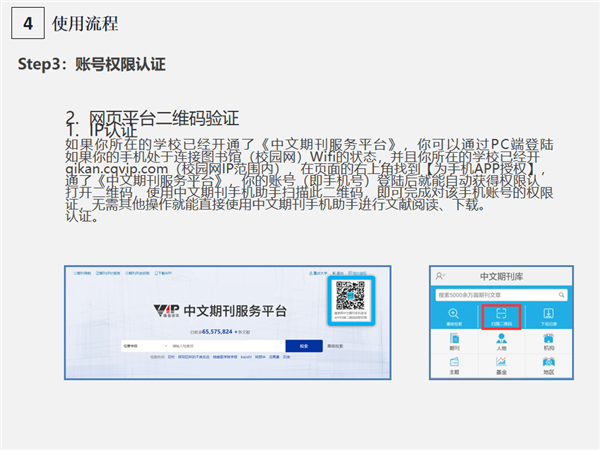Viewport: 600px width, 450px height.
Task: Click the Step3：账号权限认证 heading
Action: pos(91,64)
